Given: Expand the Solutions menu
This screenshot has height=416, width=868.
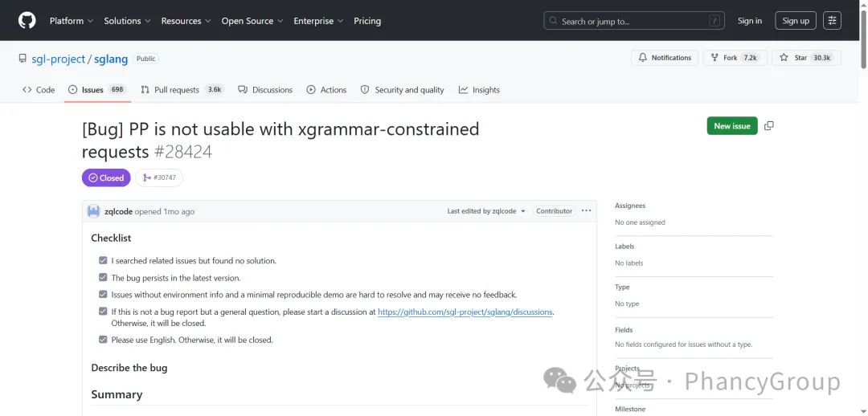Looking at the screenshot, I should click(x=127, y=21).
